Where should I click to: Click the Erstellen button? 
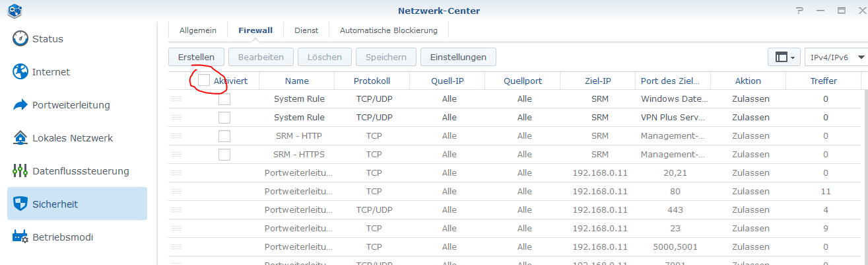[x=196, y=57]
